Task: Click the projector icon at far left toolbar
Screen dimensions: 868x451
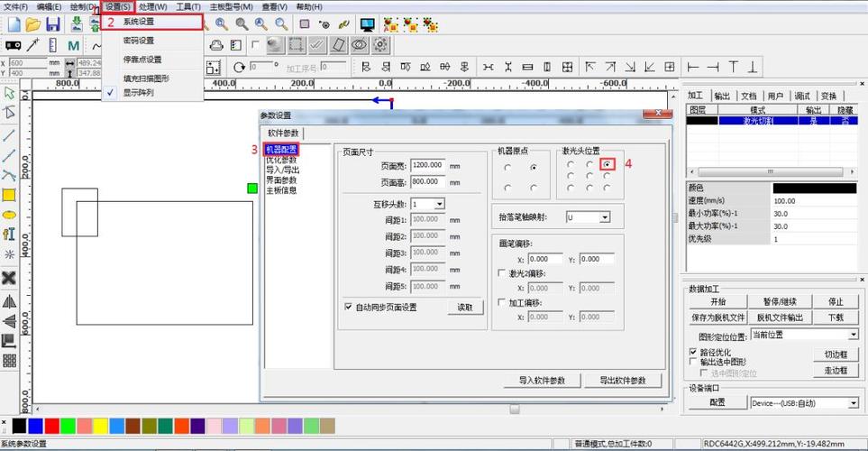Action: (14, 45)
